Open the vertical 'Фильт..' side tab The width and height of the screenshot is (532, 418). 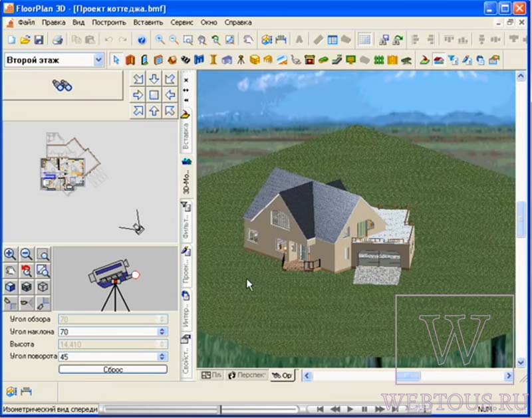click(x=186, y=221)
